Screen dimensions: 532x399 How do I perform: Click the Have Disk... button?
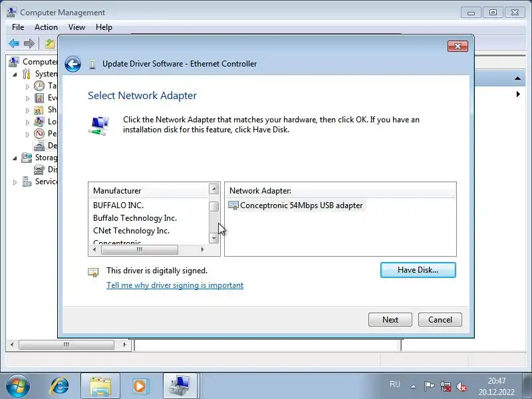[x=418, y=270]
